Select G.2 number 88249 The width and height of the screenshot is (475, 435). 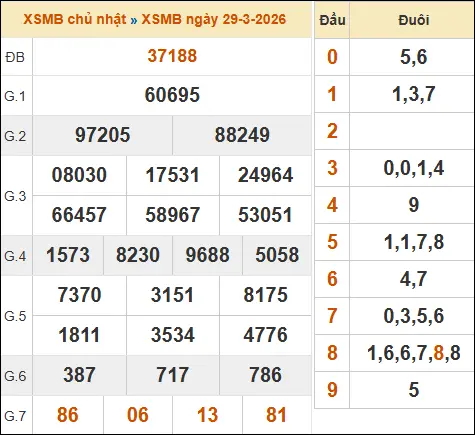pos(242,135)
